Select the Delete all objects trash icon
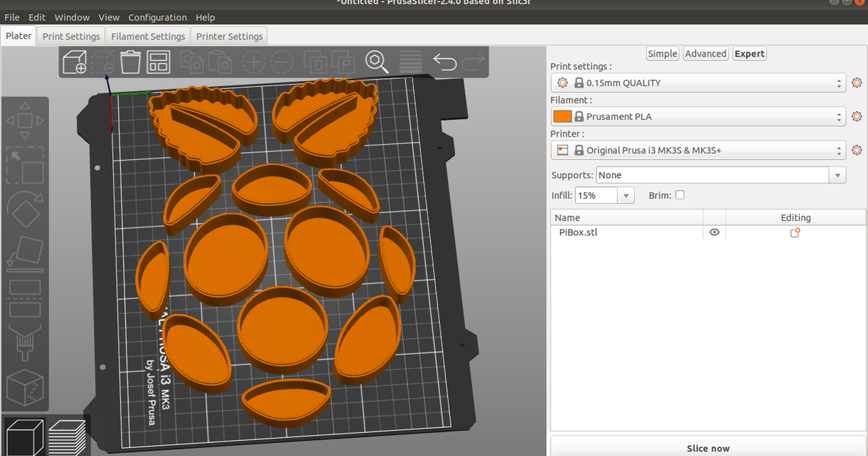The width and height of the screenshot is (868, 456). coord(130,62)
